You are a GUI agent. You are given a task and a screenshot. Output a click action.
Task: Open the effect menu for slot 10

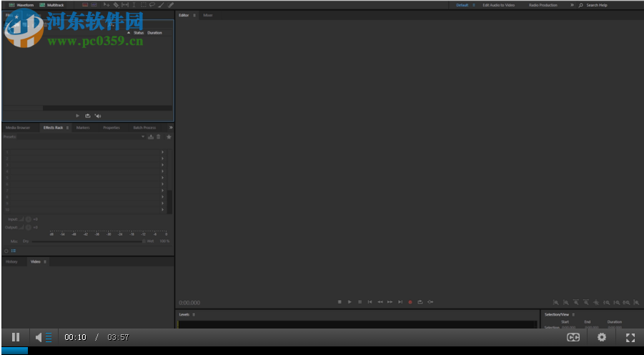coord(162,210)
